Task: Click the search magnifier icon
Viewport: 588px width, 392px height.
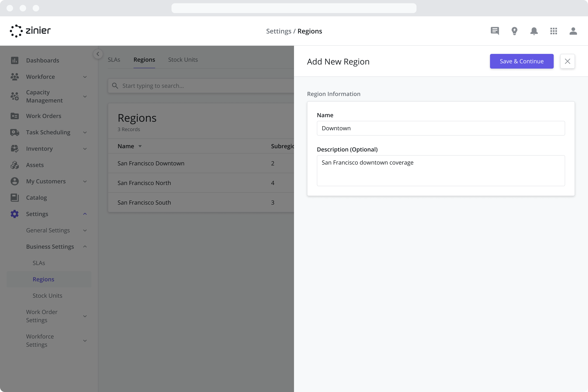Action: tap(115, 86)
